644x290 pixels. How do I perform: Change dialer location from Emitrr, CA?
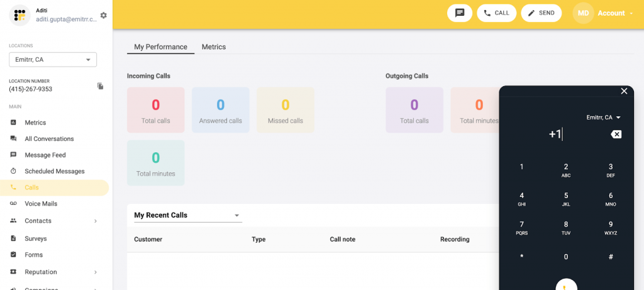pos(604,118)
